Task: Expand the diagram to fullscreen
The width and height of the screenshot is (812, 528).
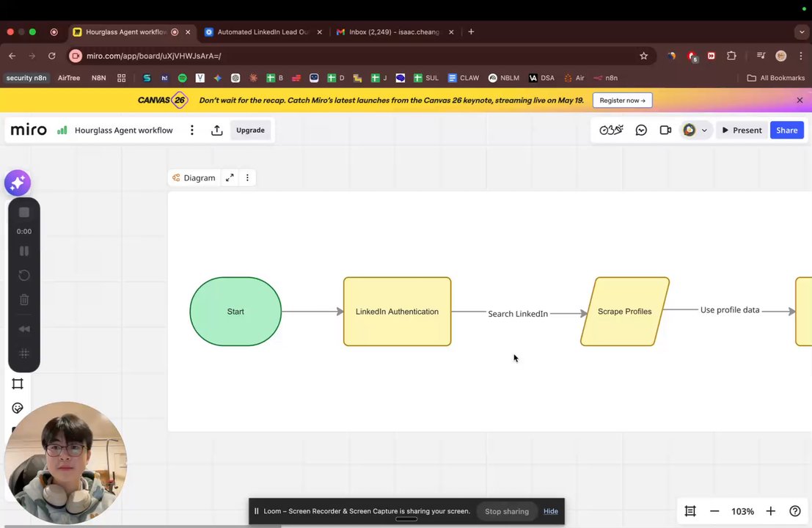Action: 230,177
